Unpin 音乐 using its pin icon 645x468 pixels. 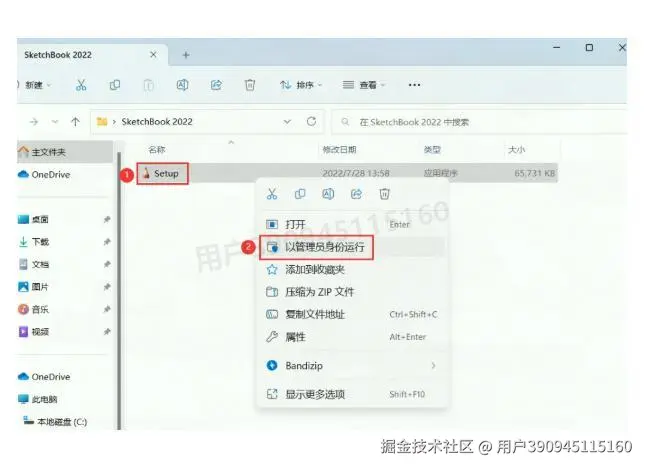click(107, 309)
